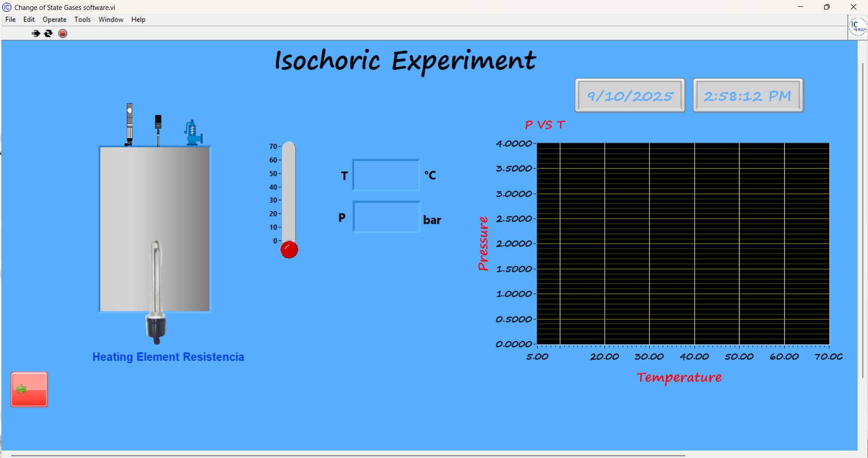Click the green back arrow button
This screenshot has height=458, width=868.
click(29, 389)
